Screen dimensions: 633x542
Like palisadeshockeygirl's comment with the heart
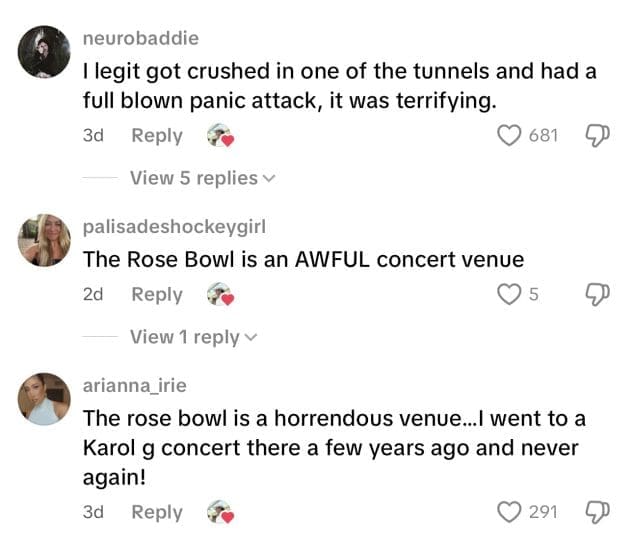point(510,294)
